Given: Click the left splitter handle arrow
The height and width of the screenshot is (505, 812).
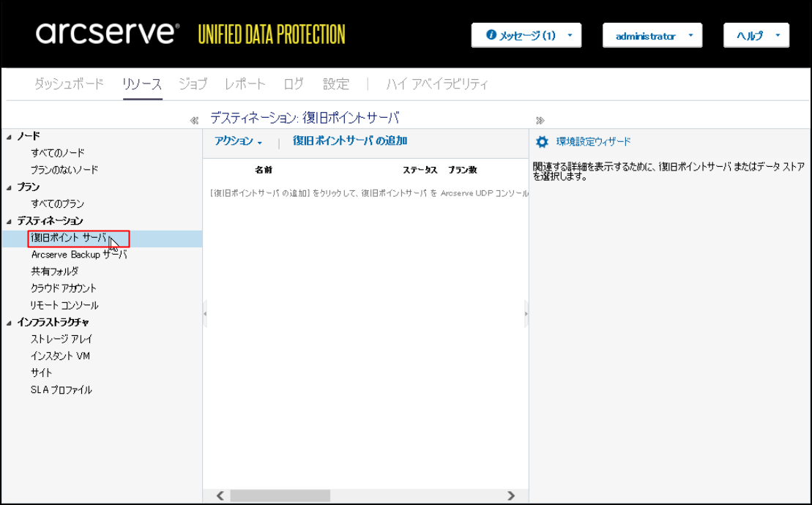Looking at the screenshot, I should [205, 313].
